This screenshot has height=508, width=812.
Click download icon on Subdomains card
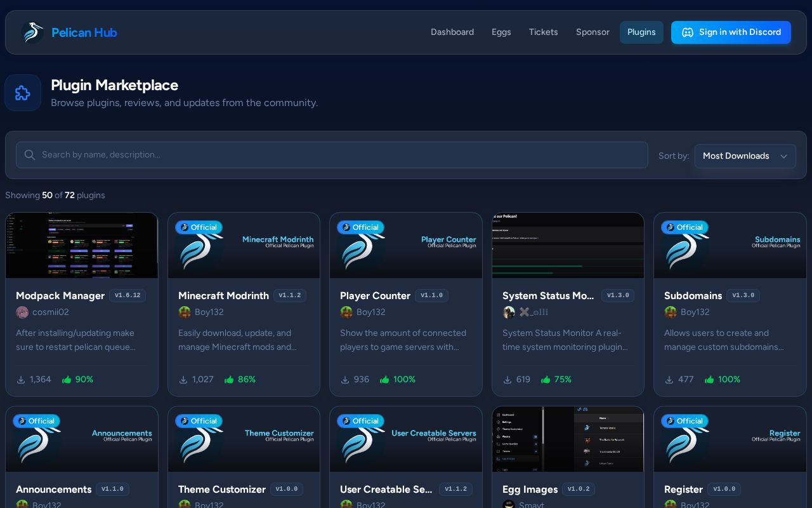pyautogui.click(x=669, y=380)
